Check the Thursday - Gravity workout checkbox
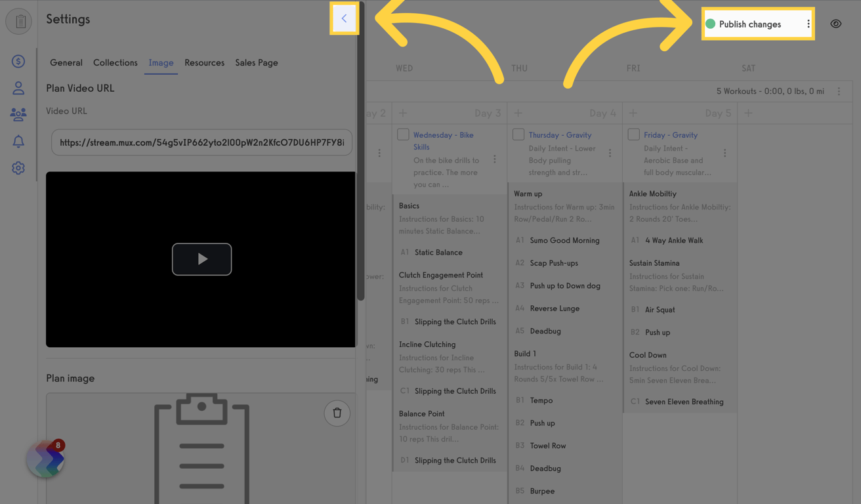 pyautogui.click(x=518, y=134)
